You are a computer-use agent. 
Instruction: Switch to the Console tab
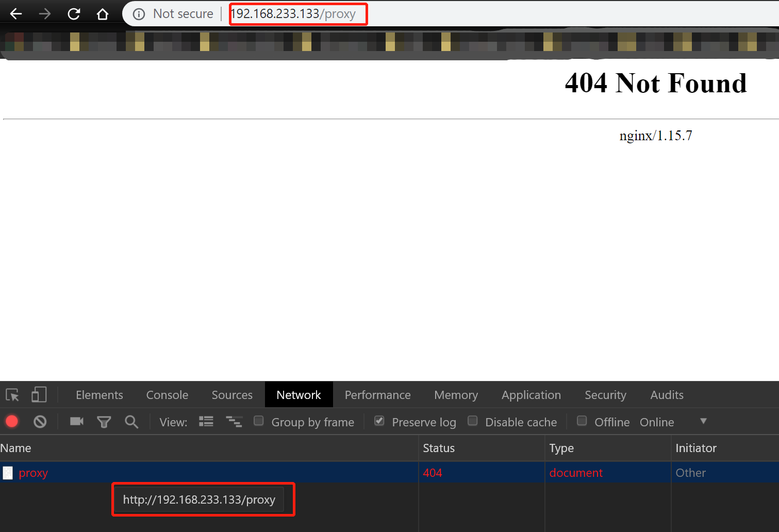click(167, 394)
